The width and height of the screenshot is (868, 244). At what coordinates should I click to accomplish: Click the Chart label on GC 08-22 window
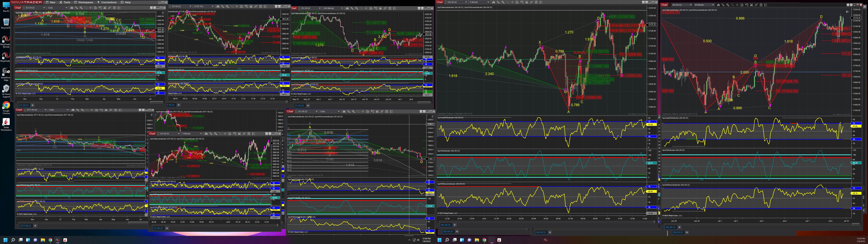[x=290, y=111]
